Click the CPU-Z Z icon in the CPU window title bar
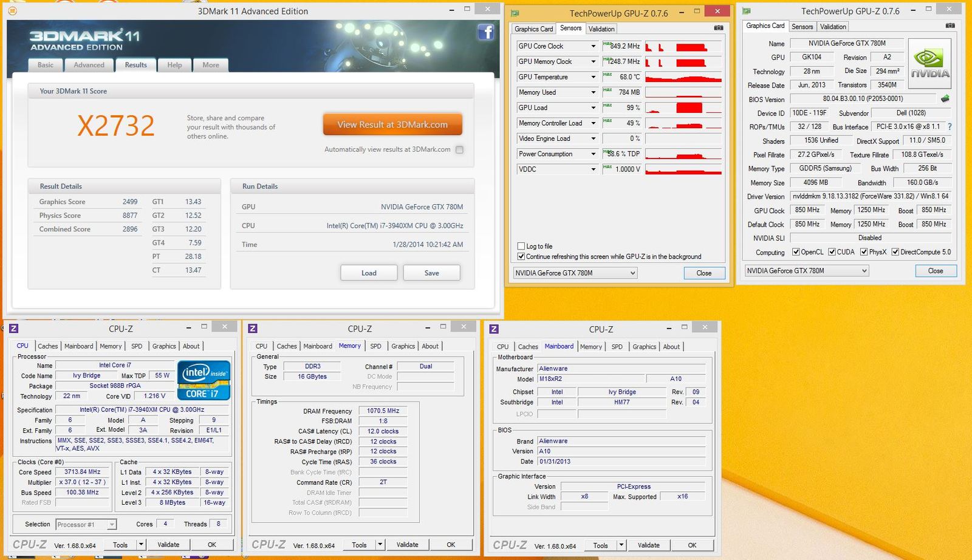 pyautogui.click(x=13, y=329)
